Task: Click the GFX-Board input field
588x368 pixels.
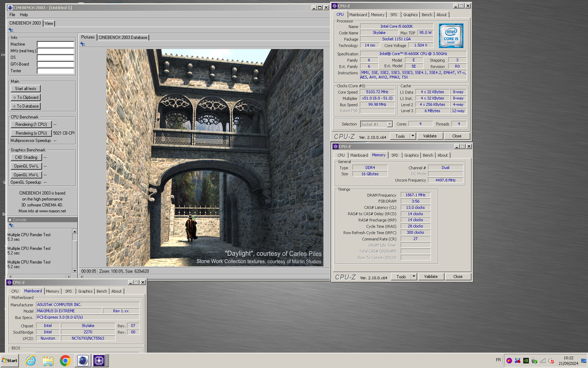Action: coord(56,64)
